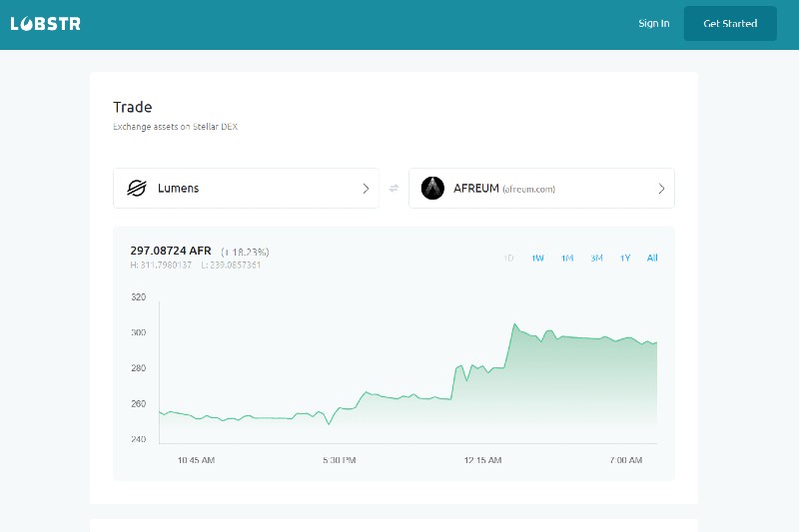The height and width of the screenshot is (532, 799).
Task: Expand the chevron on AFREUM selector
Action: click(661, 189)
